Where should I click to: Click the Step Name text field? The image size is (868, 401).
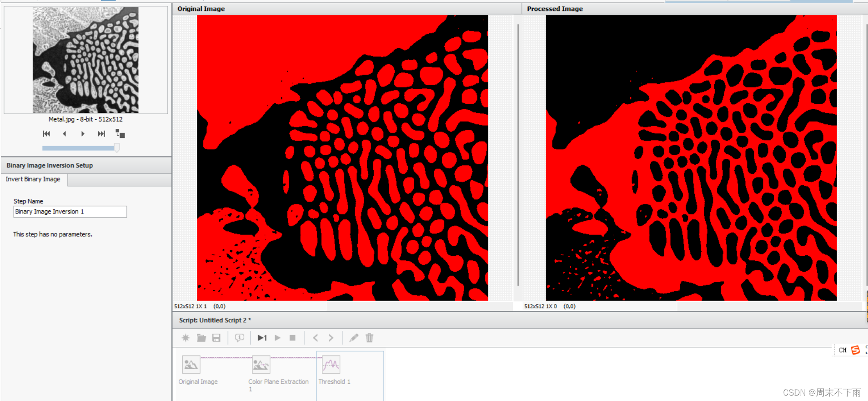70,212
